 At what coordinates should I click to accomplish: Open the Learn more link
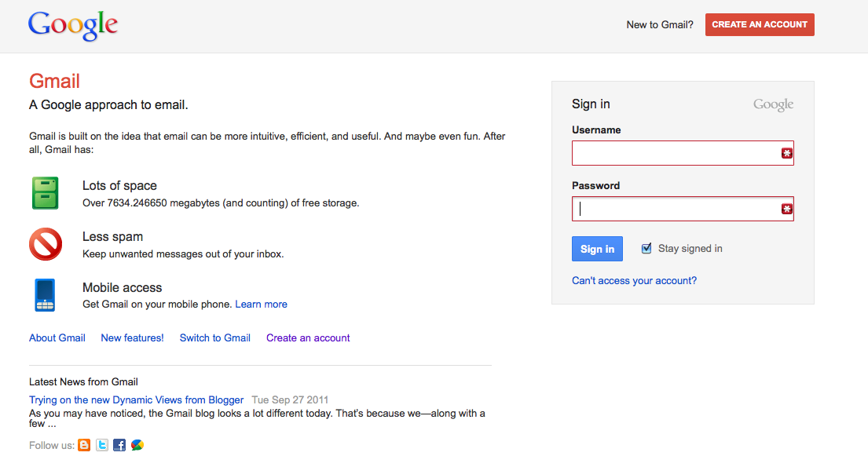(x=262, y=305)
